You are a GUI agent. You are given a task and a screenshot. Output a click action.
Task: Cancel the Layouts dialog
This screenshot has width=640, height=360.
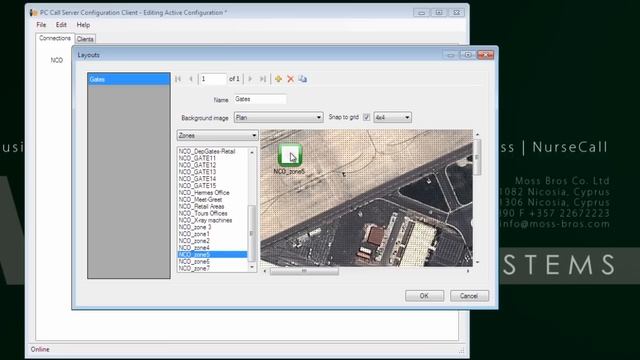pyautogui.click(x=469, y=296)
